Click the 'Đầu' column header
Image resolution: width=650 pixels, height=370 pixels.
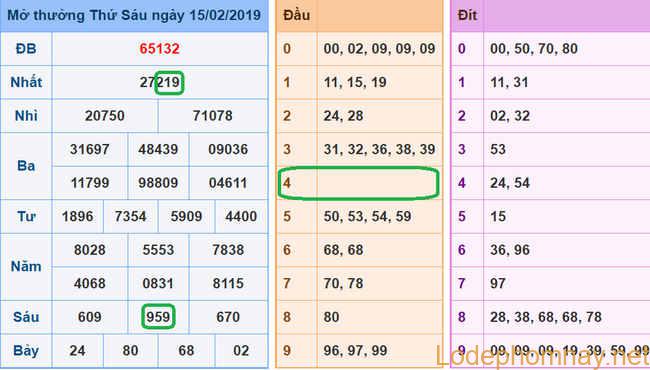coord(296,15)
